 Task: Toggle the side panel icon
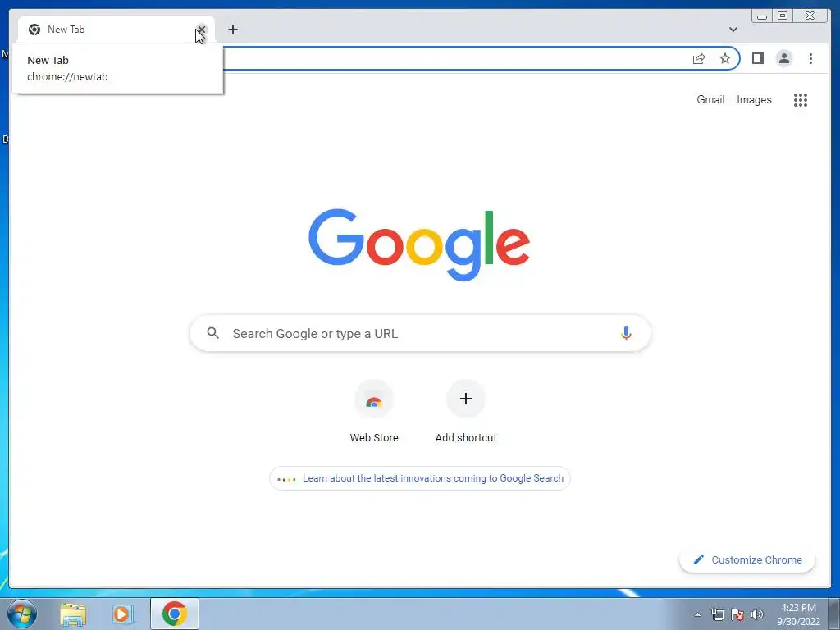click(757, 58)
